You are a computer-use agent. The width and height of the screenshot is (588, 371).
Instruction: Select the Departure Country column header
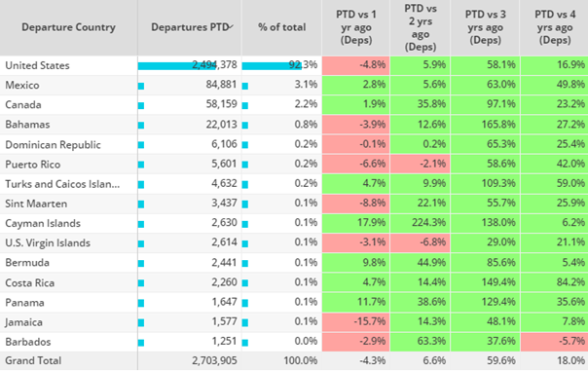coord(68,27)
